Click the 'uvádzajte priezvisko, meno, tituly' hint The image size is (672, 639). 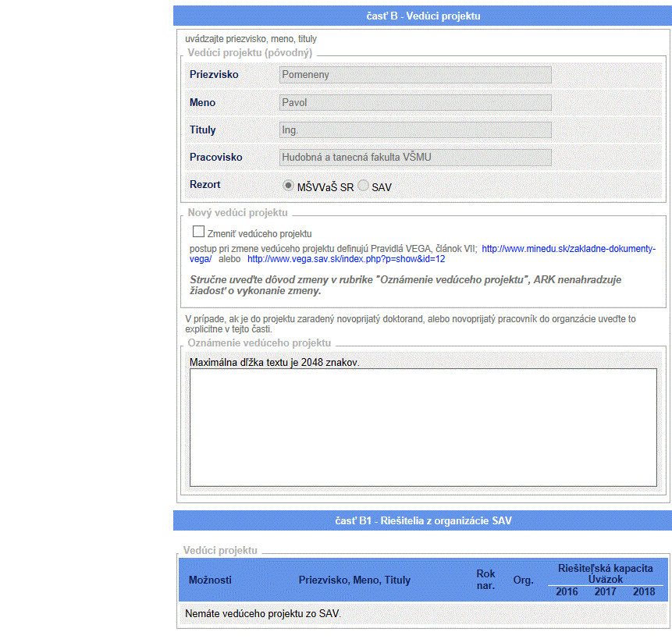(x=251, y=39)
